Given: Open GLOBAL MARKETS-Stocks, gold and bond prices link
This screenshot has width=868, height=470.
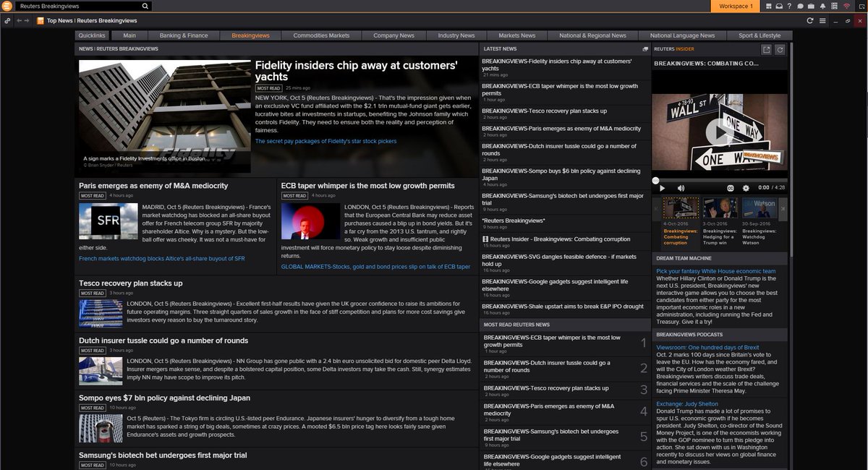Looking at the screenshot, I should coord(375,267).
